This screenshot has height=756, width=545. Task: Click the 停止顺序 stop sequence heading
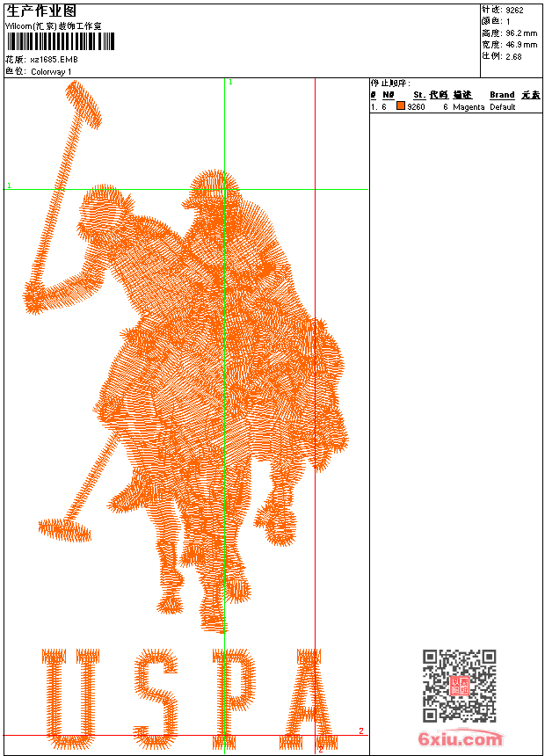click(390, 84)
